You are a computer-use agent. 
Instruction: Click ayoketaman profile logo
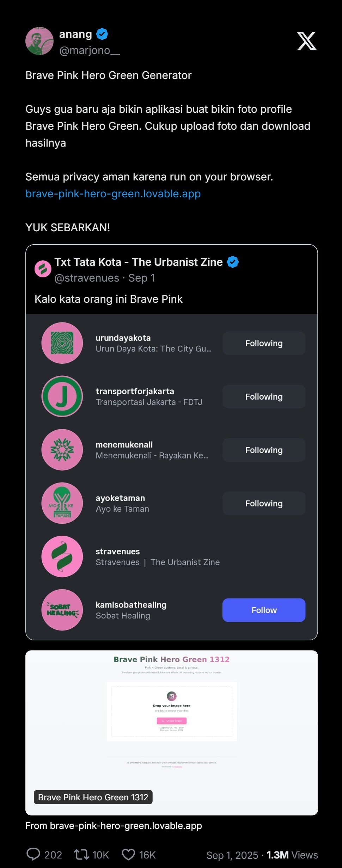62,503
